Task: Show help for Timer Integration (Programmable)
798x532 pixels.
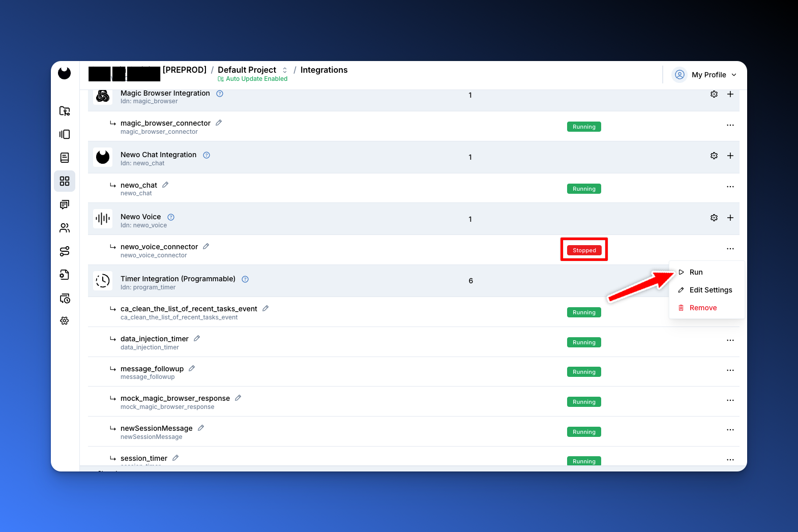Action: 245,279
